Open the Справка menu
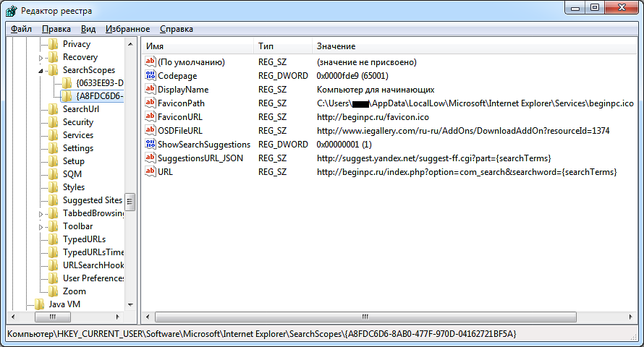Viewport: 644px width, 347px height. click(x=177, y=29)
